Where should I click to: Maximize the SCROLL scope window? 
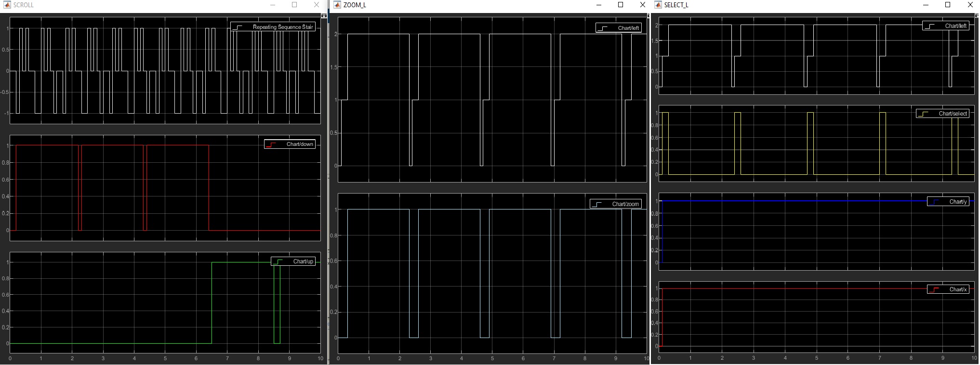(294, 5)
